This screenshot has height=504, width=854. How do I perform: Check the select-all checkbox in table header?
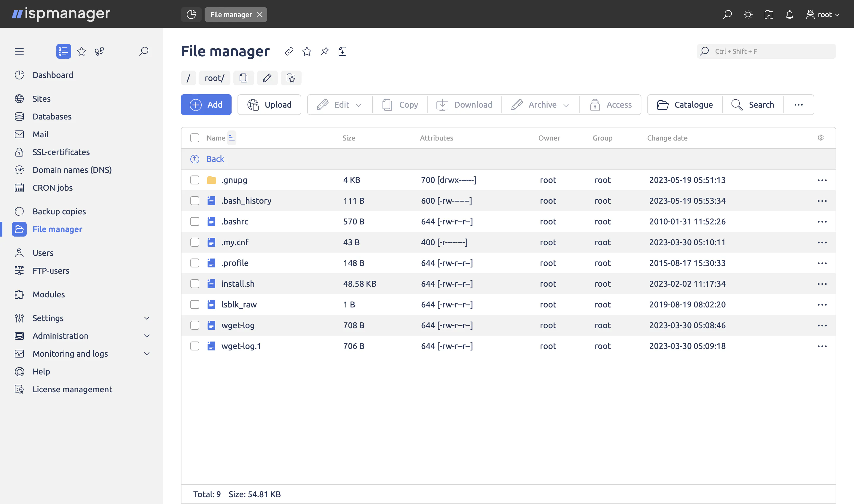click(x=195, y=138)
